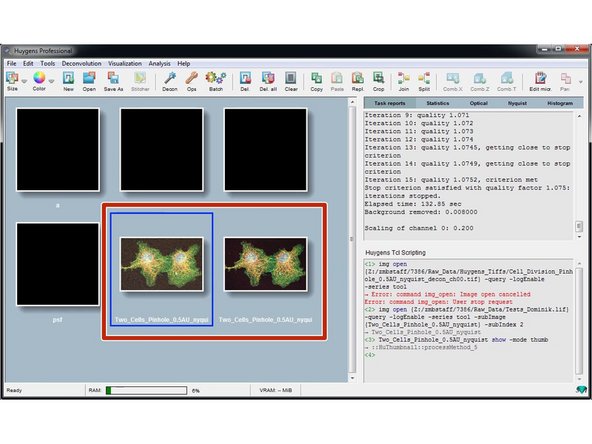Screen dimensions: 592x444
Task: Open the Help menu
Action: 184,63
